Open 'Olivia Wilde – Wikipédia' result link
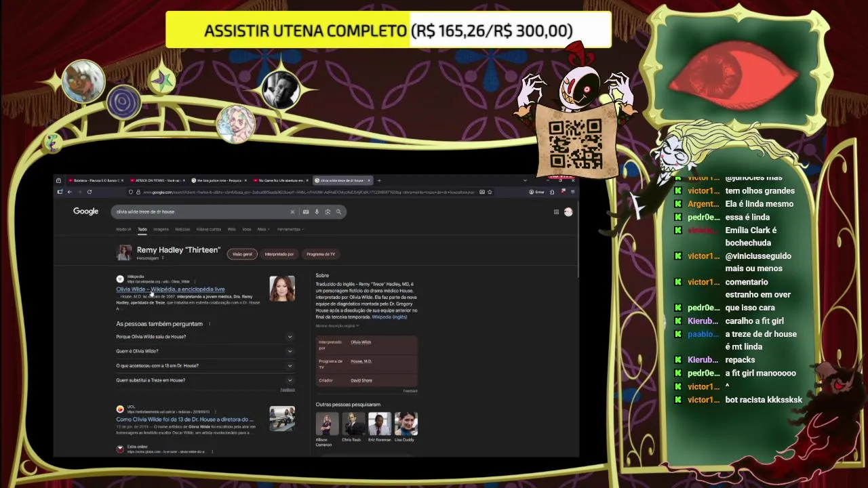 (170, 289)
